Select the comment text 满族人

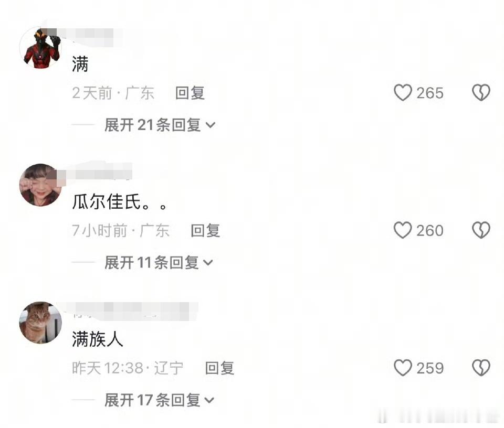[98, 339]
